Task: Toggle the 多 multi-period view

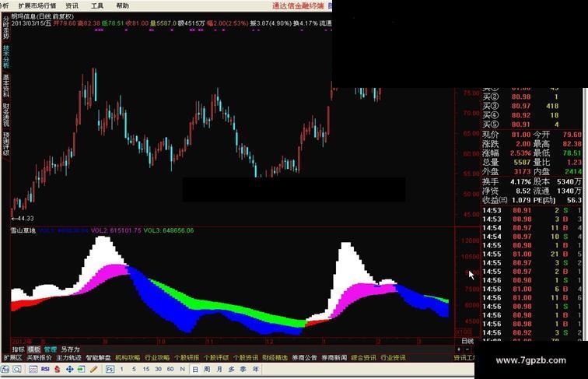Action: coord(231,369)
